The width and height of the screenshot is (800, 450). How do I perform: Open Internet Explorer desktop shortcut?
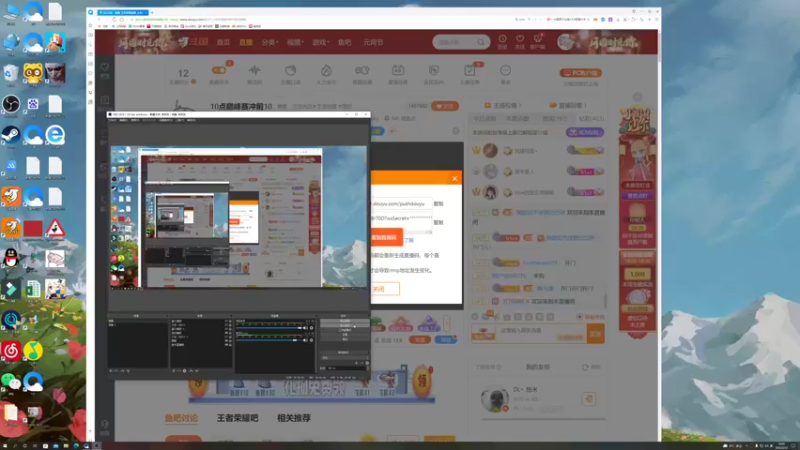click(55, 135)
